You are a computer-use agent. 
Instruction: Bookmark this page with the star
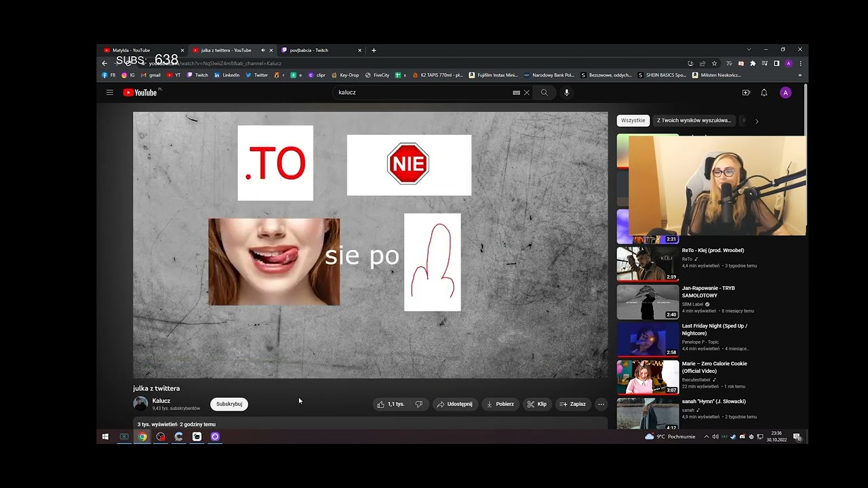[714, 63]
